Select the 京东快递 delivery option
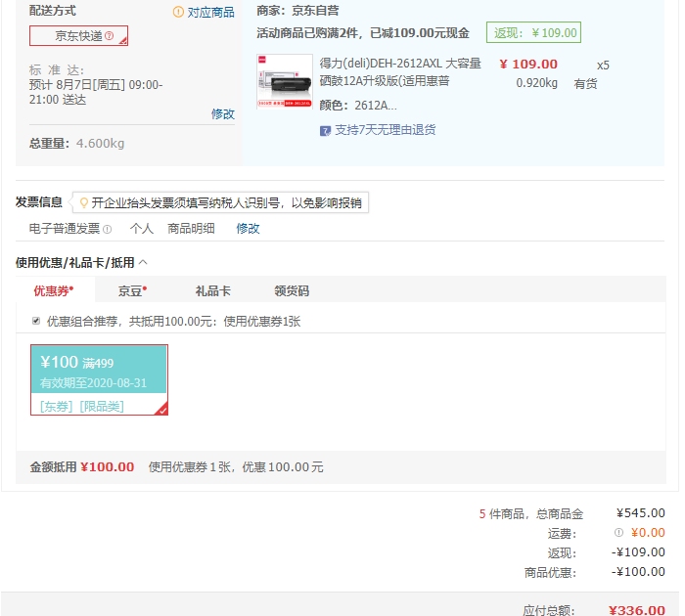 [78, 36]
